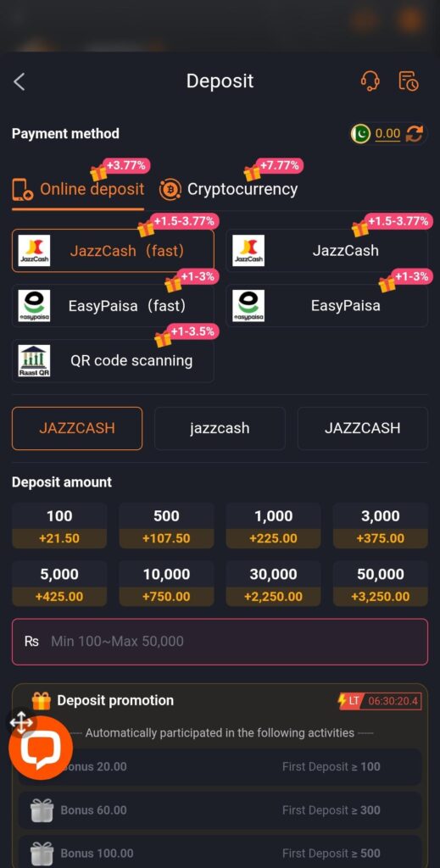Switch to the Online deposit tab
This screenshot has height=868, width=440.
coord(78,189)
